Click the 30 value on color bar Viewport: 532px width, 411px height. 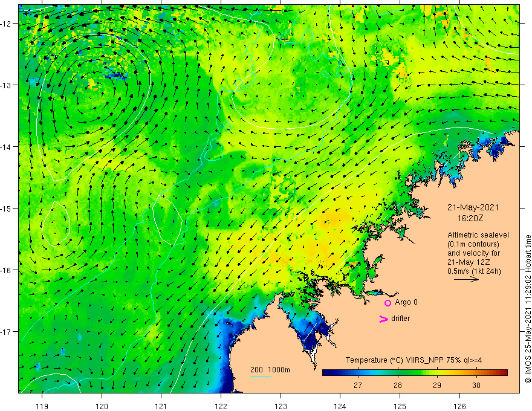pyautogui.click(x=476, y=386)
